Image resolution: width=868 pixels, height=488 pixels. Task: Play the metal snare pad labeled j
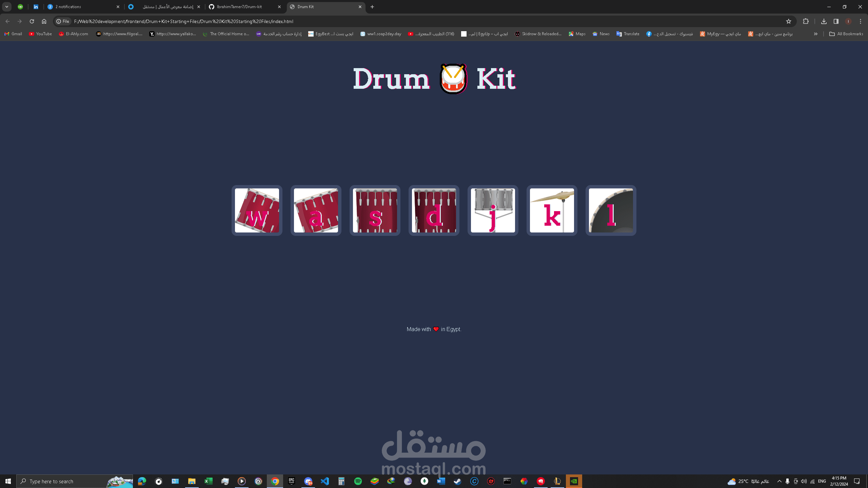click(493, 210)
